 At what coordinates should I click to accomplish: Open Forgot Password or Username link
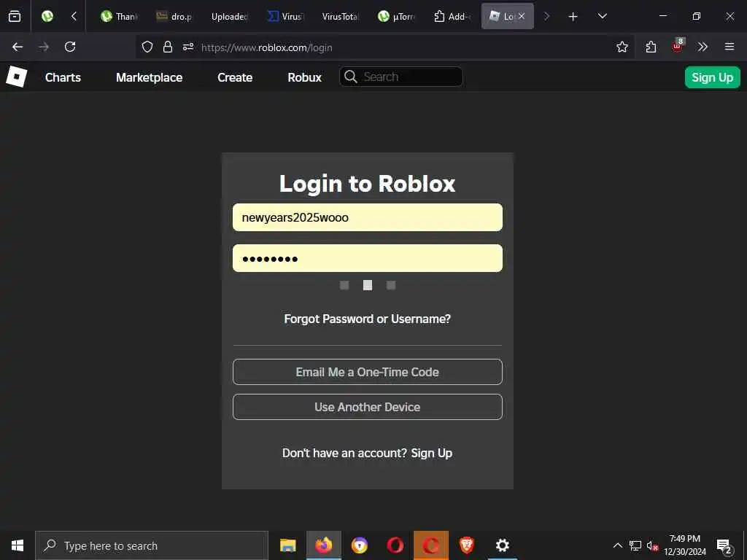(368, 319)
